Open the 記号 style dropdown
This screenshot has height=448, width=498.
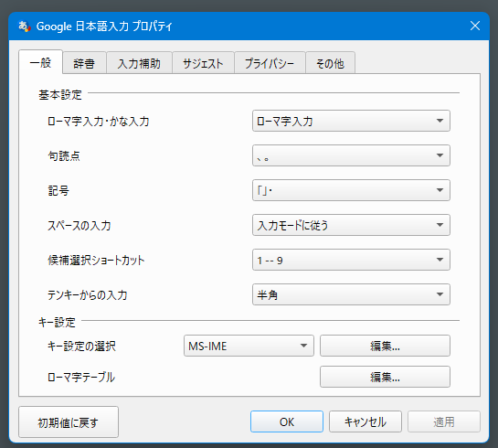[351, 190]
